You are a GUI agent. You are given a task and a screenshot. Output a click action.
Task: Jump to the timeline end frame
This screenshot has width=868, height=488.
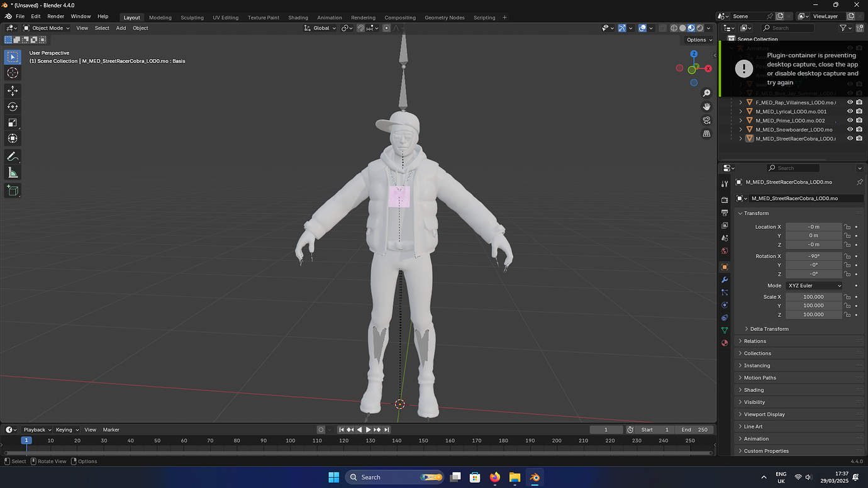pos(387,430)
